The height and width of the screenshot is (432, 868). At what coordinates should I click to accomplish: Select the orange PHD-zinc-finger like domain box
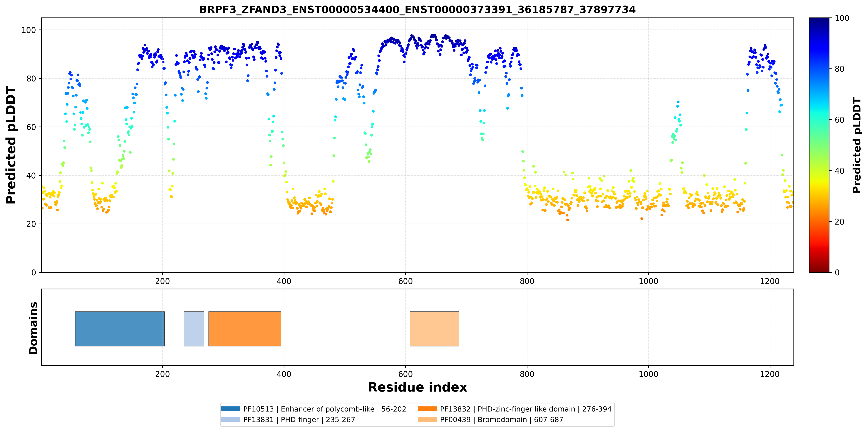(x=245, y=329)
